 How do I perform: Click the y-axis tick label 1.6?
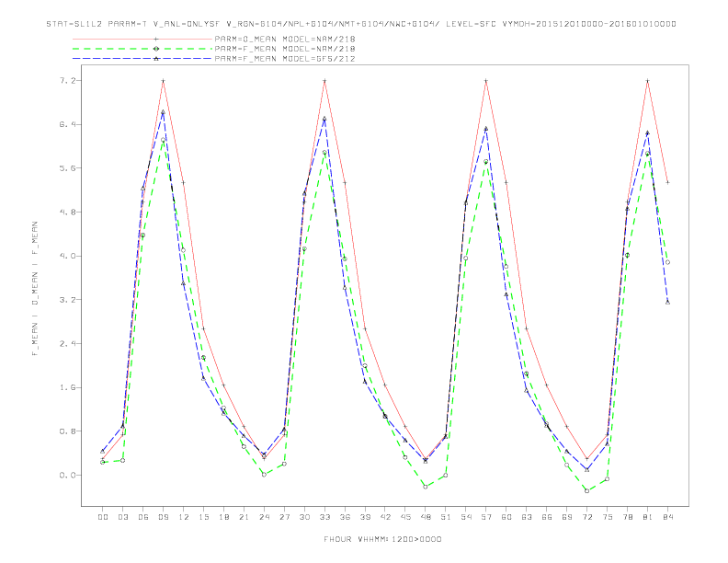click(x=67, y=387)
